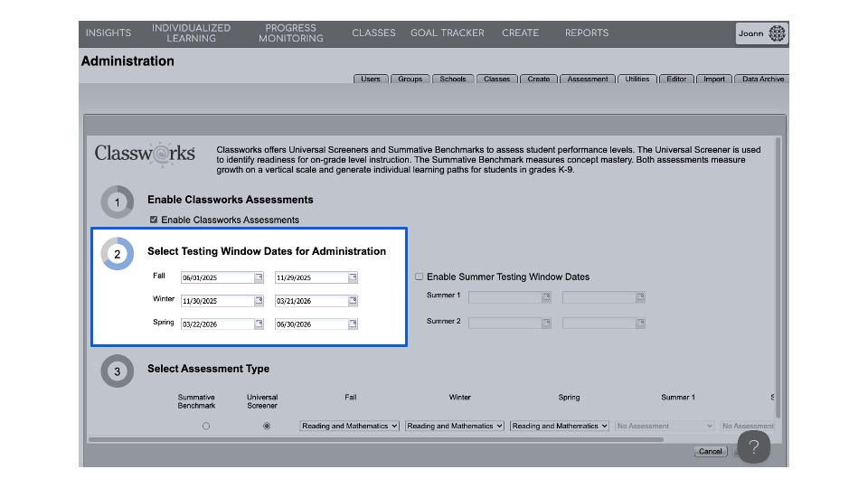Viewport: 868px width, 488px height.
Task: Go to Progress Monitoring
Action: coord(290,33)
